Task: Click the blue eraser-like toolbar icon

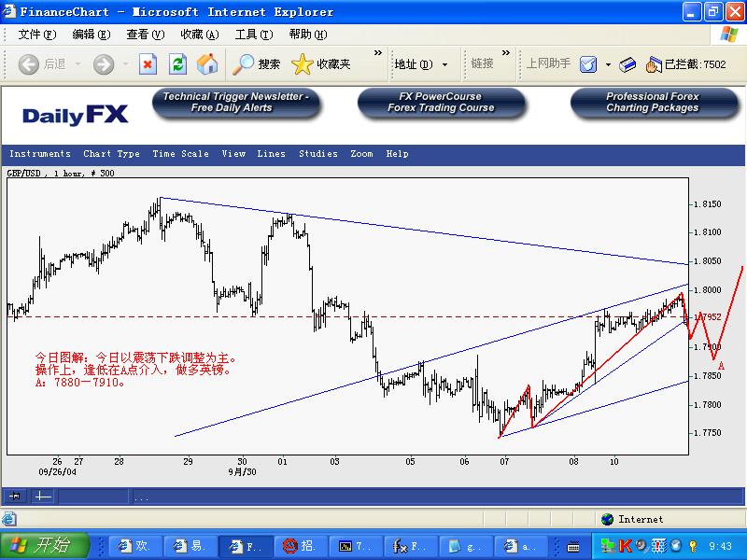Action: [x=627, y=64]
